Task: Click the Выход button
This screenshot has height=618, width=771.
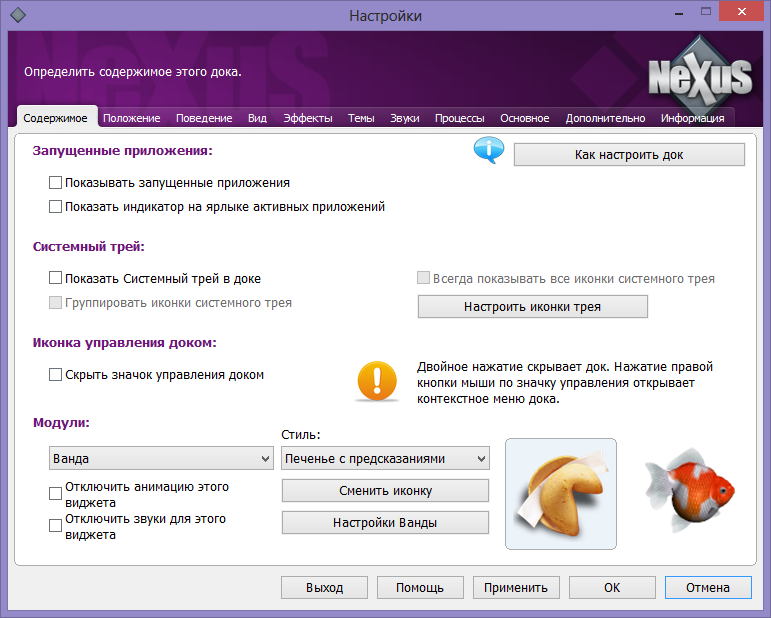Action: (325, 588)
